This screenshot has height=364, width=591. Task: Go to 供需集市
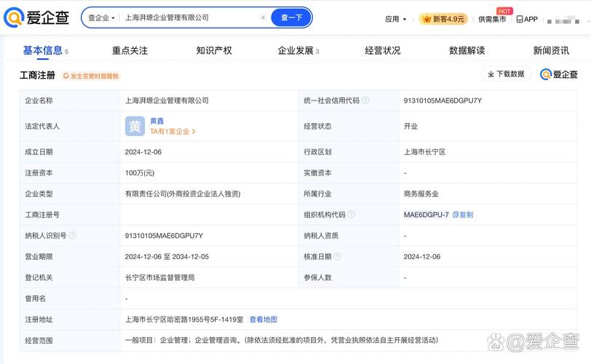pyautogui.click(x=492, y=19)
